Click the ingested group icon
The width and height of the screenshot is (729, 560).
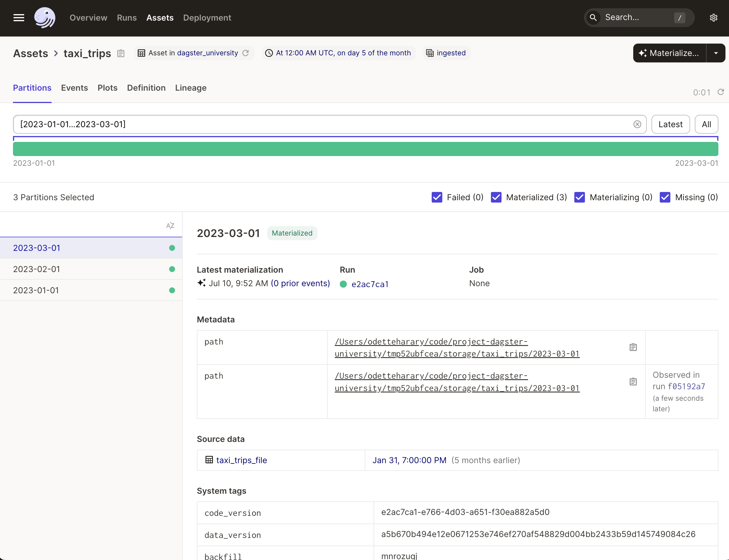(430, 53)
